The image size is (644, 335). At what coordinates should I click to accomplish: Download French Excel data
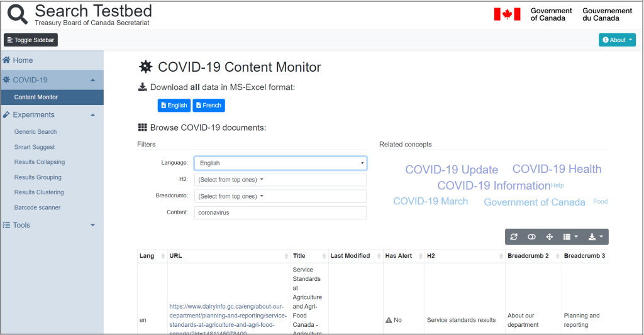click(209, 106)
